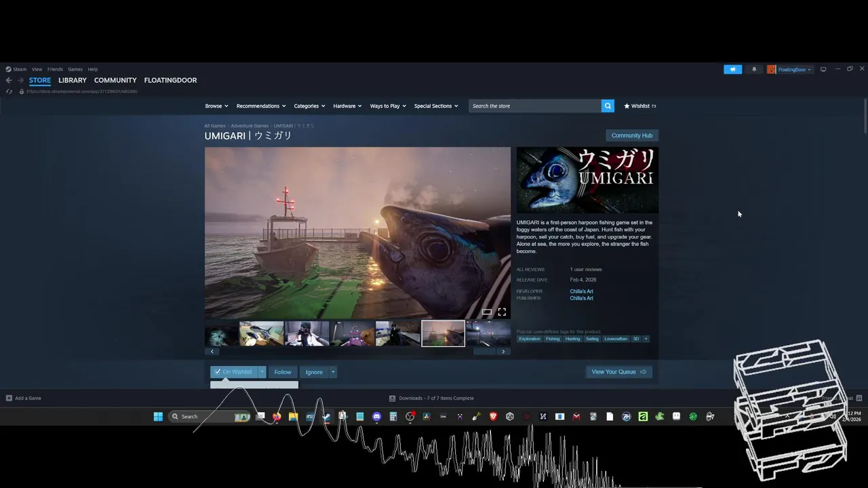Viewport: 868px width, 488px height.
Task: Click the site lock icon in URL bar
Action: pos(22,91)
